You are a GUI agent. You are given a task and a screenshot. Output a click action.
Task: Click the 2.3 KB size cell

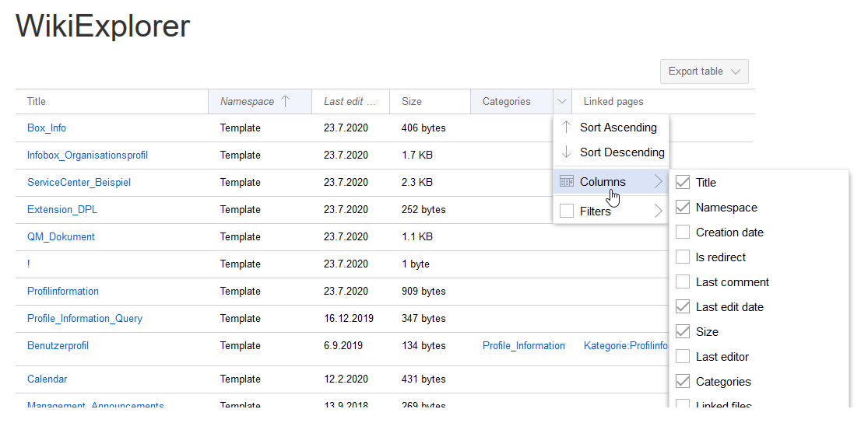point(416,183)
